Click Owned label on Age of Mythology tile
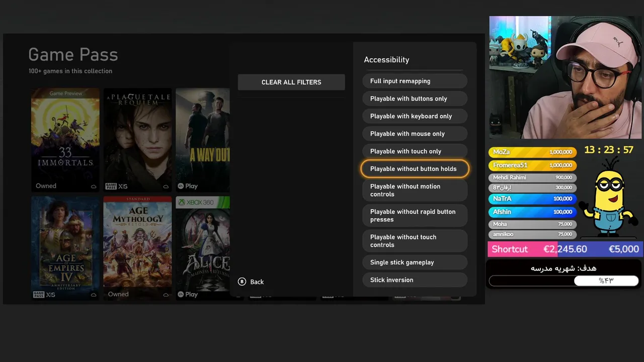644x362 pixels. 118,294
